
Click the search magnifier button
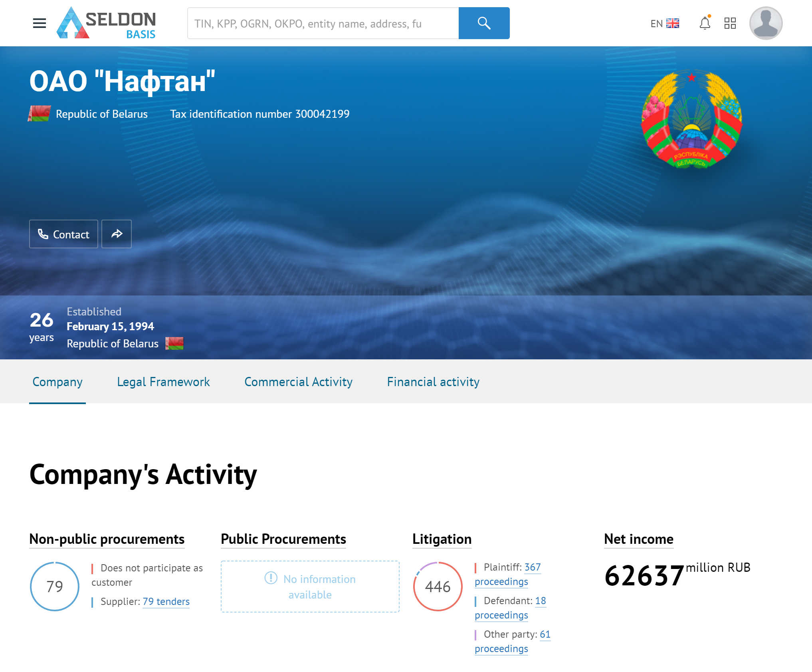pos(484,23)
